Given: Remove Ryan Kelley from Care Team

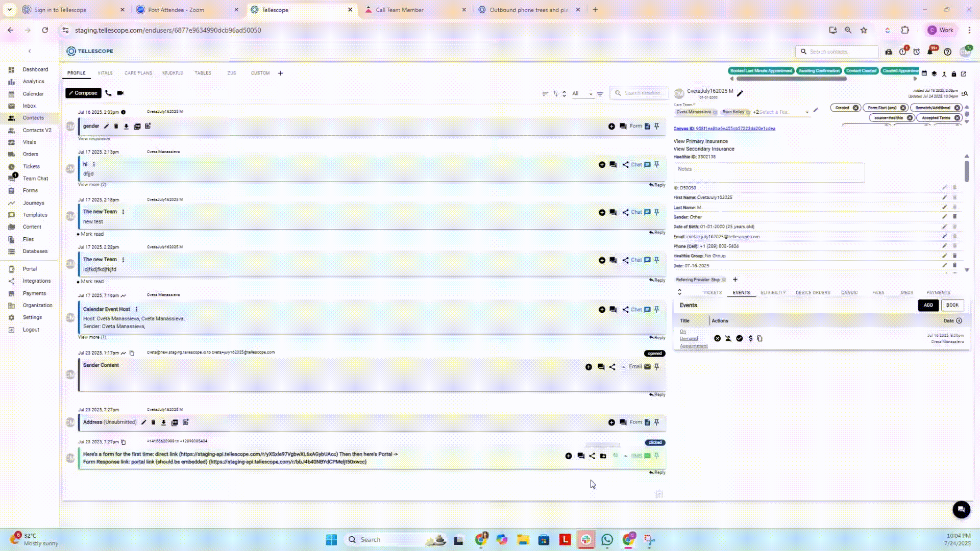Looking at the screenshot, I should click(748, 112).
